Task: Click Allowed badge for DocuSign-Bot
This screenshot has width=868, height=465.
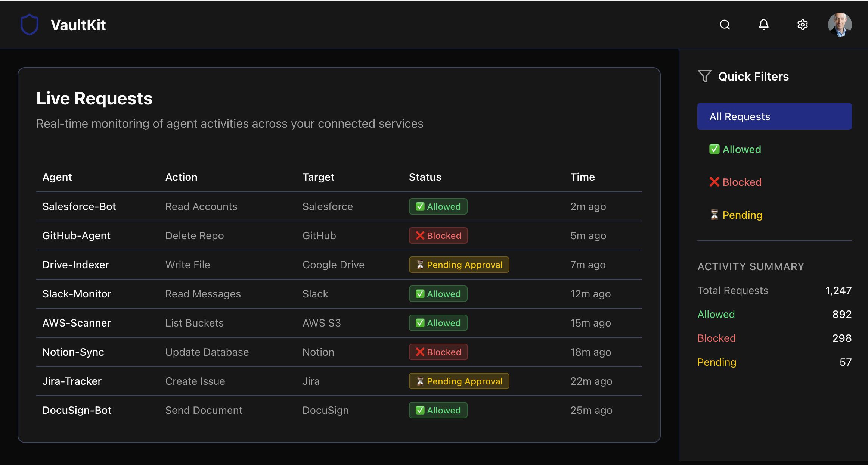Action: point(438,410)
